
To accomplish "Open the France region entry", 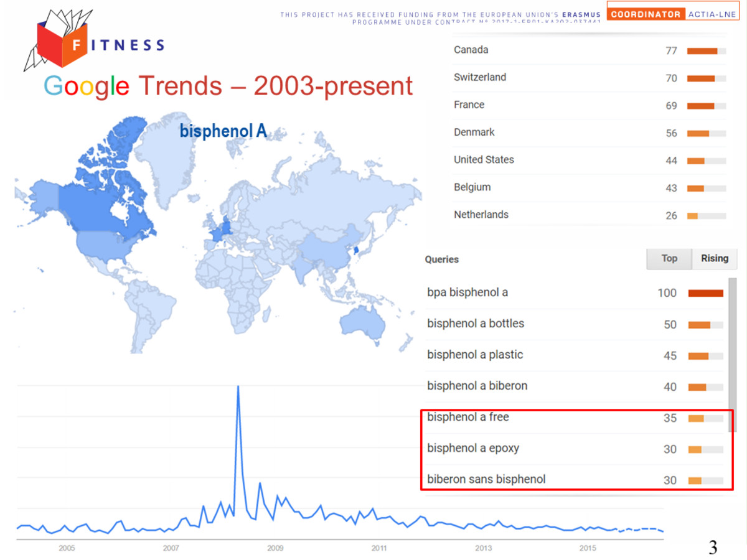I will point(590,105).
